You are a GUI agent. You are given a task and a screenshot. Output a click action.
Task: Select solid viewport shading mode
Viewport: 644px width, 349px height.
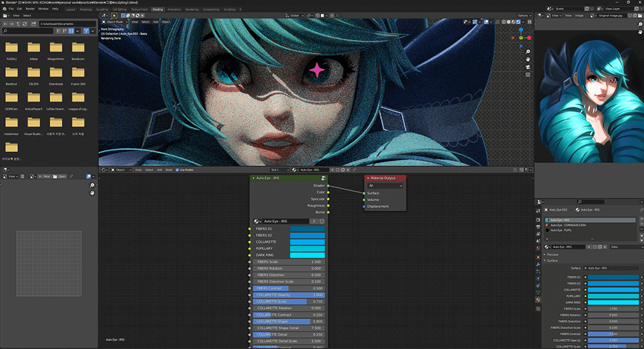click(x=509, y=22)
